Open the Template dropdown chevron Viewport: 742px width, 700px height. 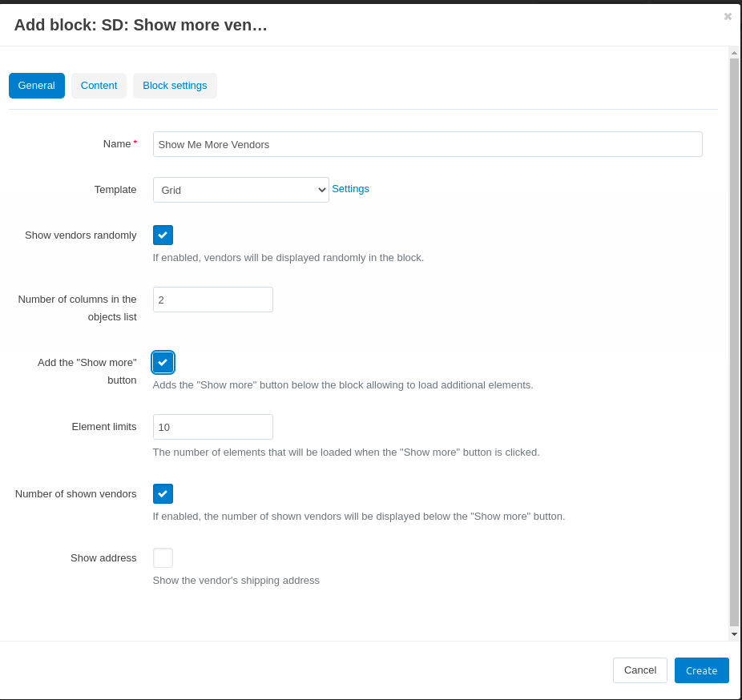point(321,190)
